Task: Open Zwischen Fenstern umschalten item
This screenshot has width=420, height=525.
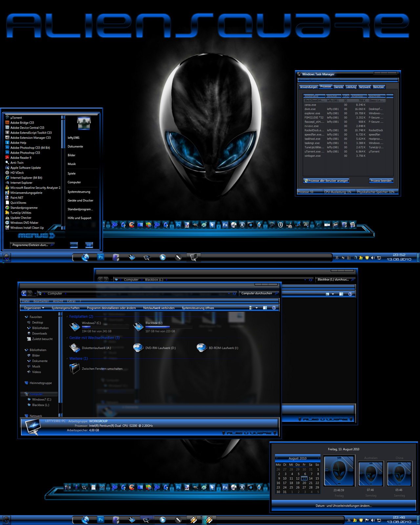Action: (x=96, y=369)
